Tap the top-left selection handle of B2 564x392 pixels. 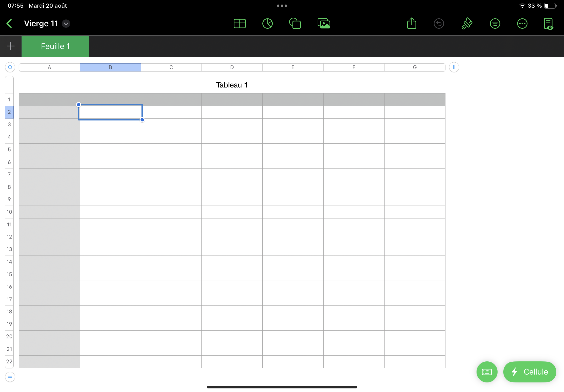tap(79, 105)
